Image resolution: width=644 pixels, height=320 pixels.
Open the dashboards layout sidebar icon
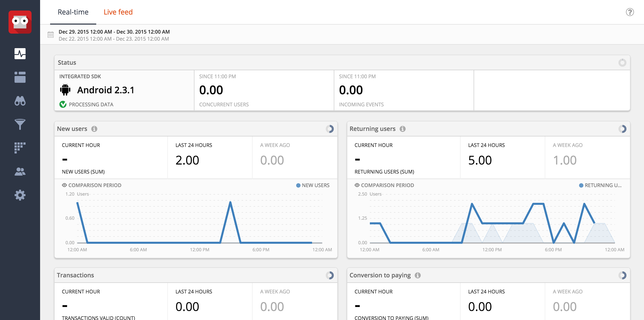[20, 77]
